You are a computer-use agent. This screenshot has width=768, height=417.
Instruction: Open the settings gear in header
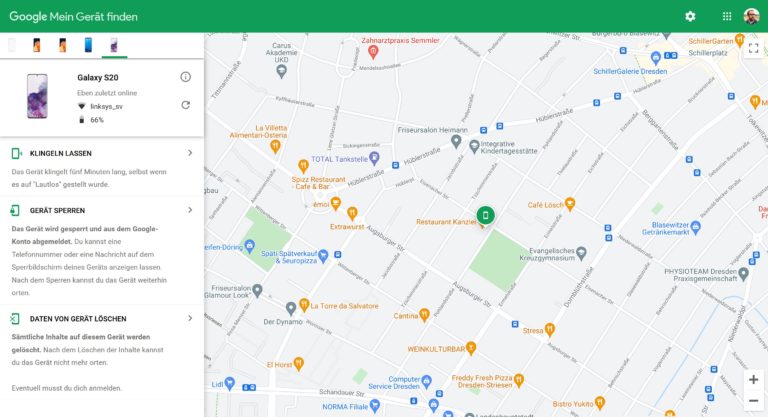(x=690, y=16)
